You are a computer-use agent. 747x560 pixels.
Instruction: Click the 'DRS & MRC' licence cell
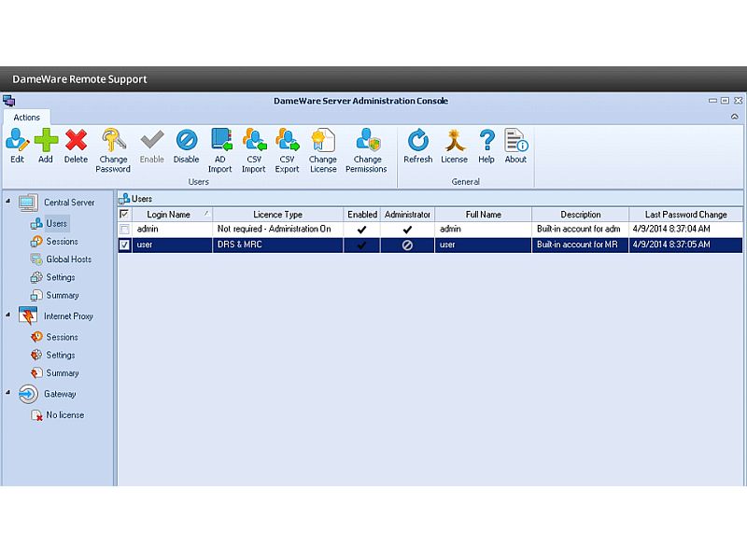277,245
